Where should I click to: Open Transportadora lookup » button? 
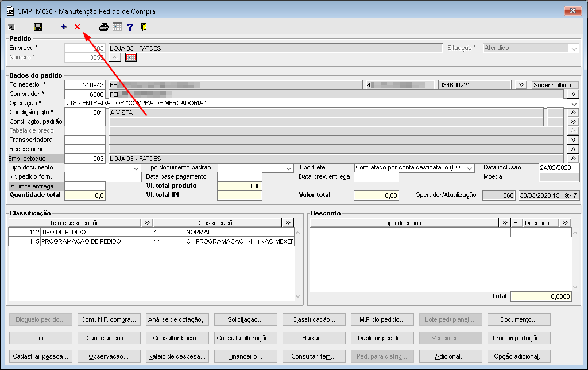pos(574,140)
